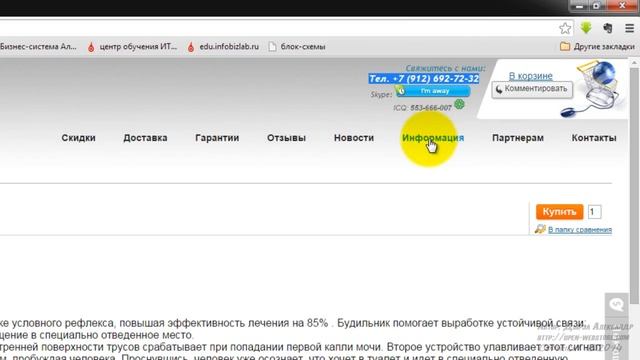Click the Комментировать button
This screenshot has width=640, height=360.
pyautogui.click(x=532, y=89)
